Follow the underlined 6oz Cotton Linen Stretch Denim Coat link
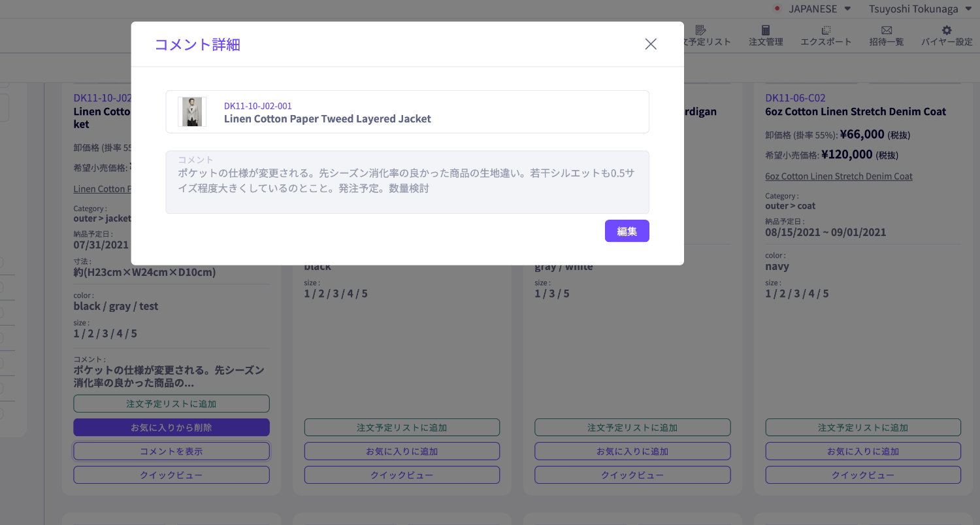The image size is (980, 525). click(839, 177)
